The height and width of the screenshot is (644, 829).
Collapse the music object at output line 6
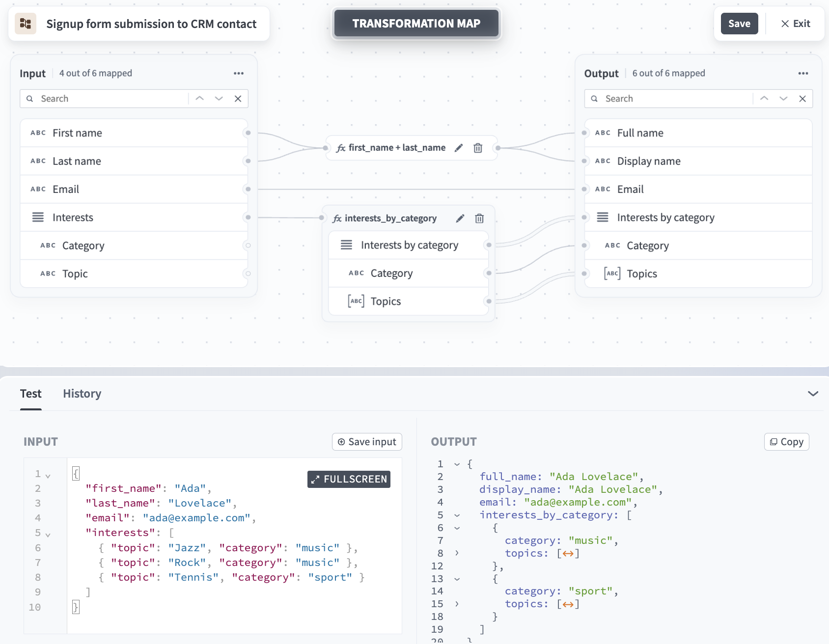tap(457, 528)
